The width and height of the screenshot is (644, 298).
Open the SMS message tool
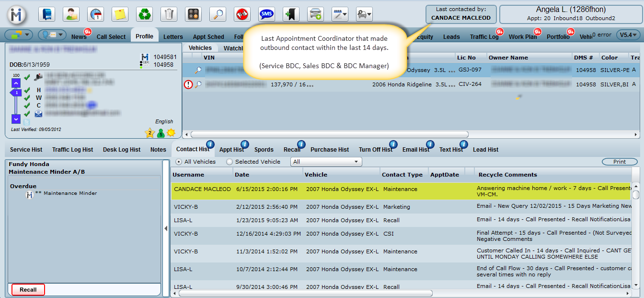[x=266, y=14]
